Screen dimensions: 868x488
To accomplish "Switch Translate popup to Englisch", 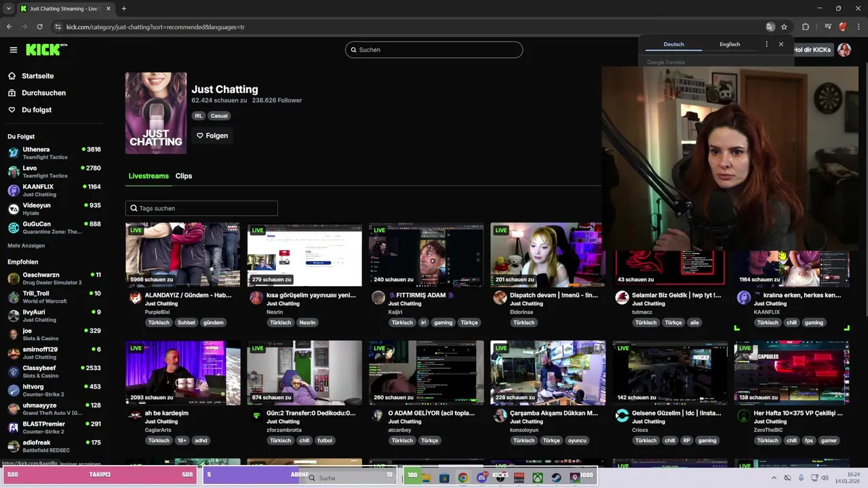I will tap(730, 44).
